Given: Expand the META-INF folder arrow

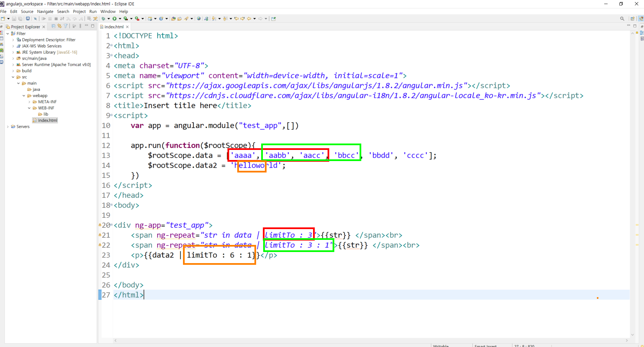Looking at the screenshot, I should pyautogui.click(x=29, y=102).
